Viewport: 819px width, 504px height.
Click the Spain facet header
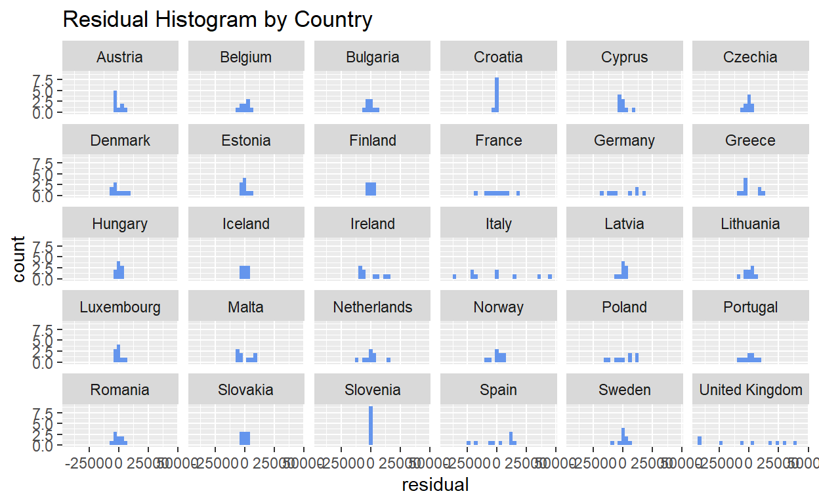click(x=498, y=390)
